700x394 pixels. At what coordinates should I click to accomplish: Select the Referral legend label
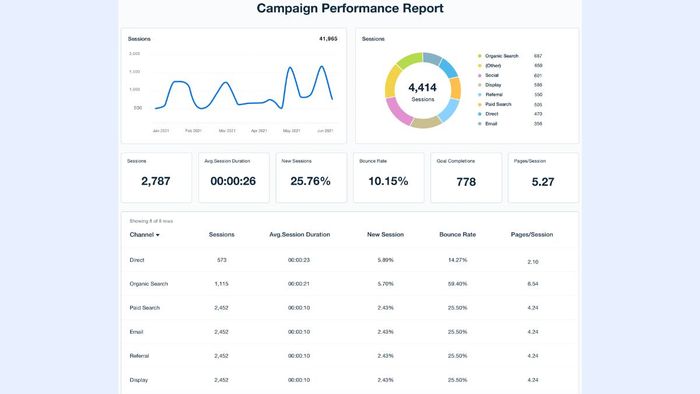(494, 95)
